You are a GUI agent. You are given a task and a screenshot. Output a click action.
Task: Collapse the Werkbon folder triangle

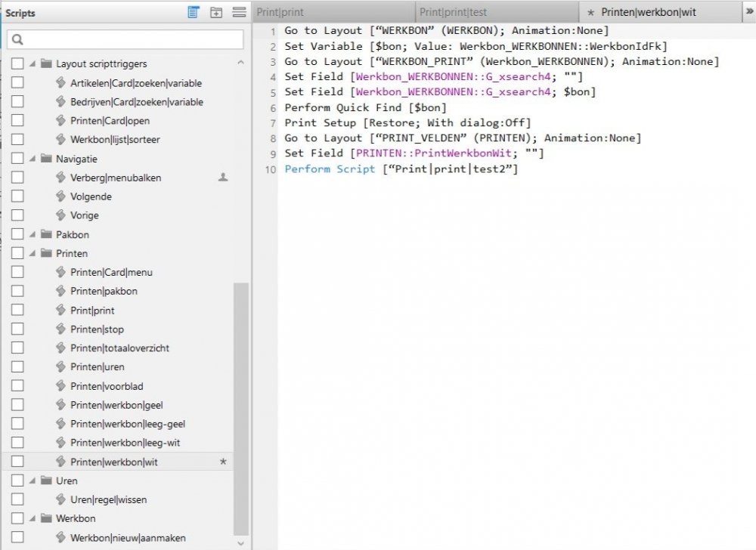tap(33, 519)
